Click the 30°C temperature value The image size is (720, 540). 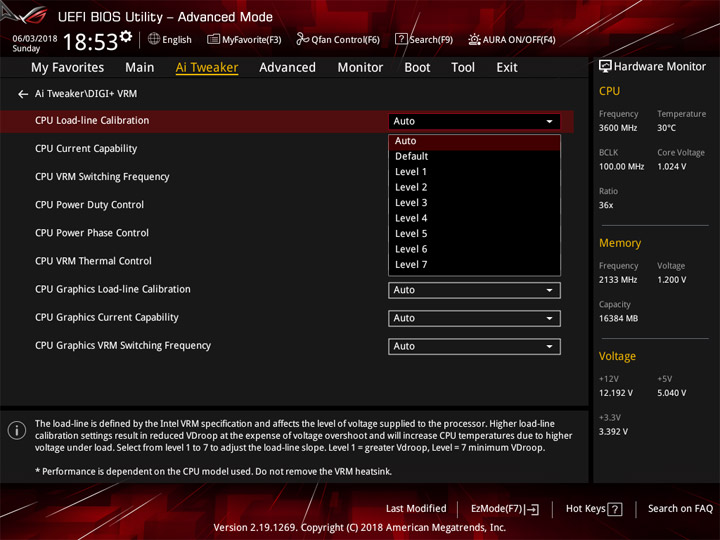pos(666,128)
